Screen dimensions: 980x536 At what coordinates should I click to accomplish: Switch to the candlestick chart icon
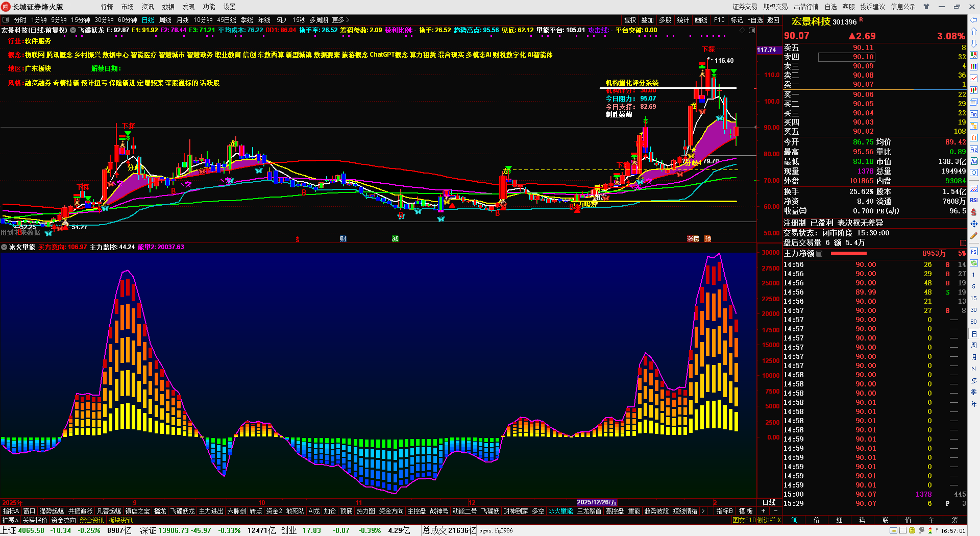point(974,90)
